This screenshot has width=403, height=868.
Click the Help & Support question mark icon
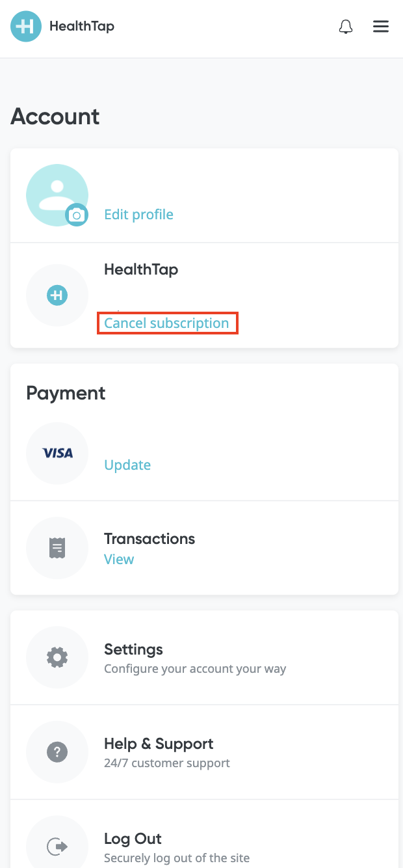click(x=57, y=753)
